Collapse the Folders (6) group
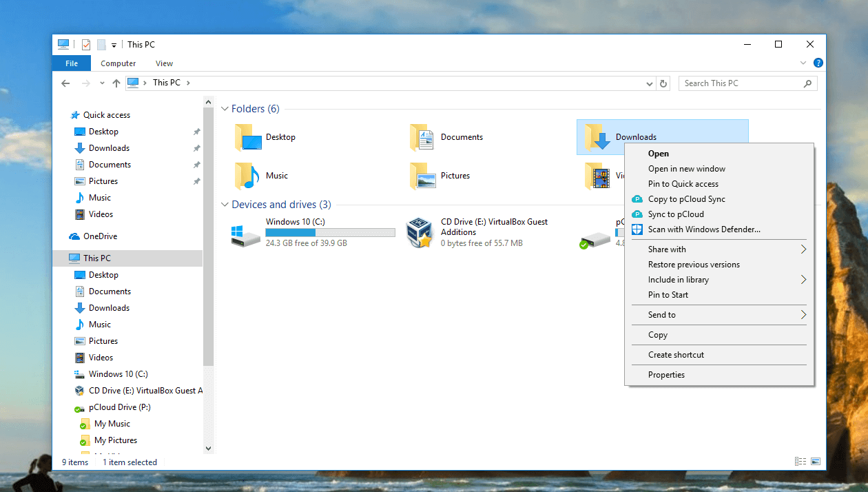The width and height of the screenshot is (868, 492). click(x=225, y=109)
